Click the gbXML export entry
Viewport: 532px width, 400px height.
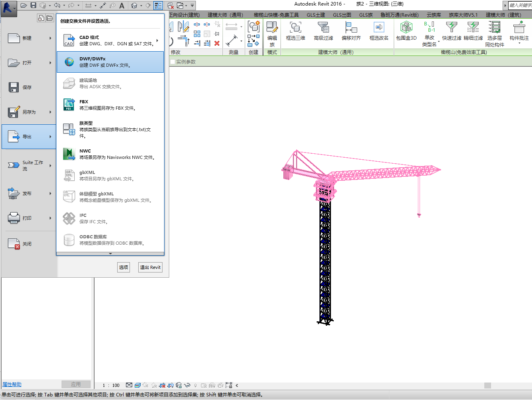click(x=110, y=176)
